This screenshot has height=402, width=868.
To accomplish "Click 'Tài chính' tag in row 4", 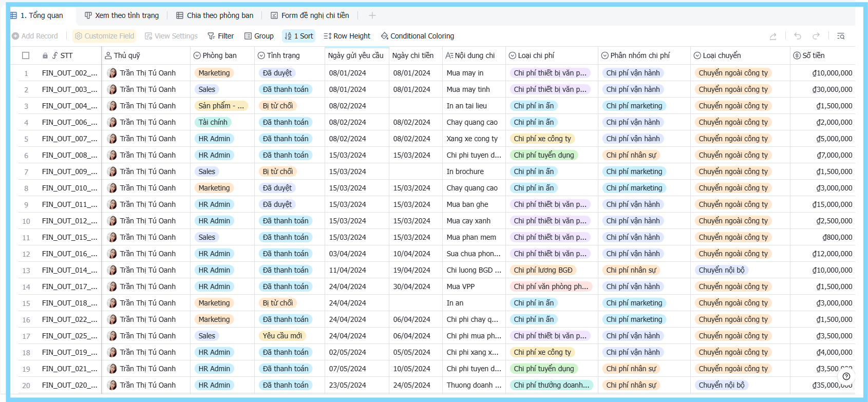I will click(213, 122).
